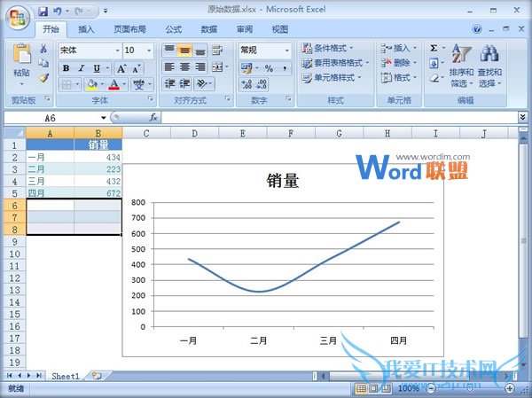
Task: Open the Review tab 审阅
Action: coord(245,29)
